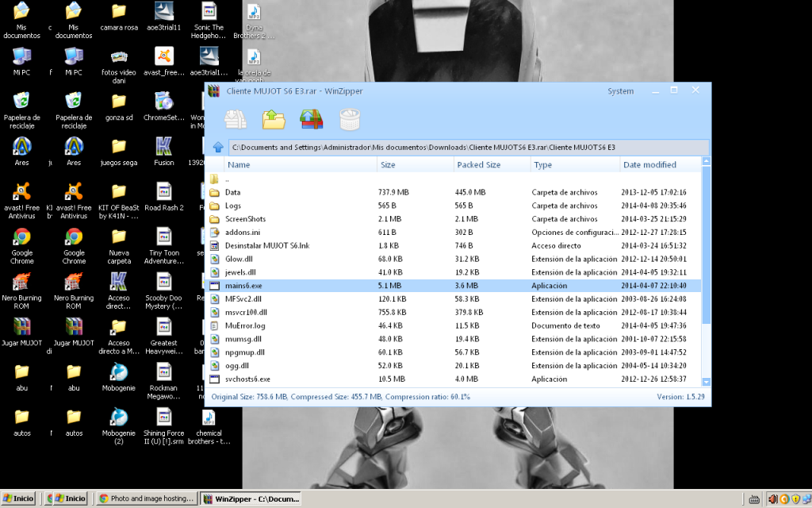
Task: Sort files by the Name column header
Action: click(238, 165)
